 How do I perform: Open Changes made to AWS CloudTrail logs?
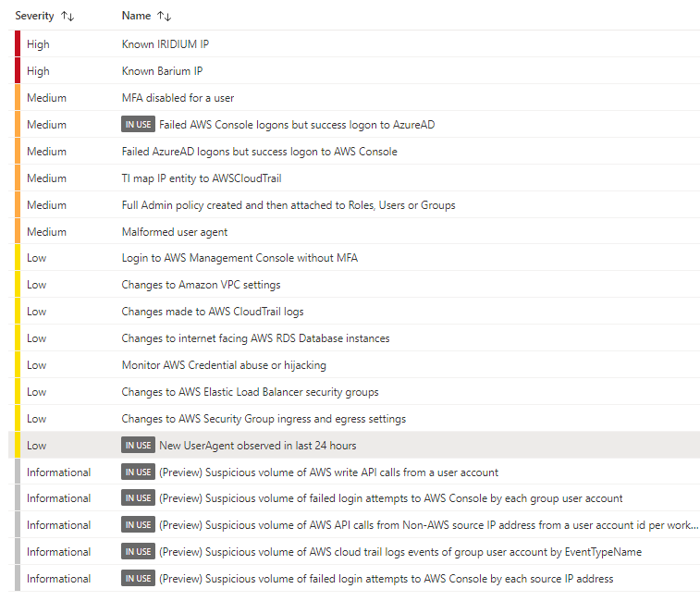click(213, 312)
